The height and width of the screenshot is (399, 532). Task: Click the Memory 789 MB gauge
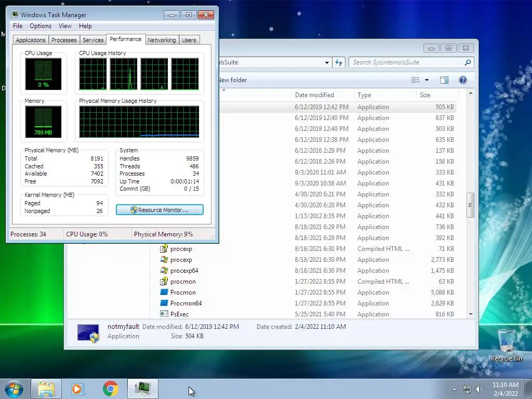[43, 122]
